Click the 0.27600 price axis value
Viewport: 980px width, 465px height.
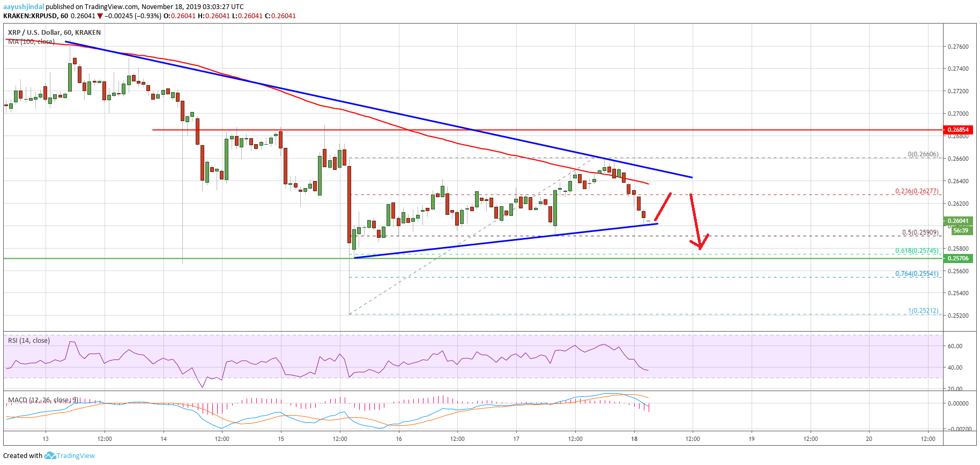point(958,47)
